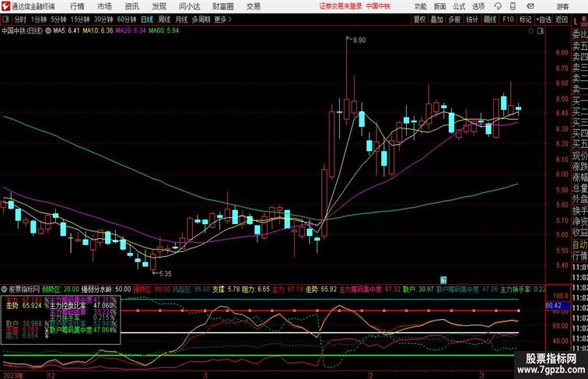Toggle the left sidebar panel icon
Viewport: 588px width, 379px height.
(x=5, y=19)
